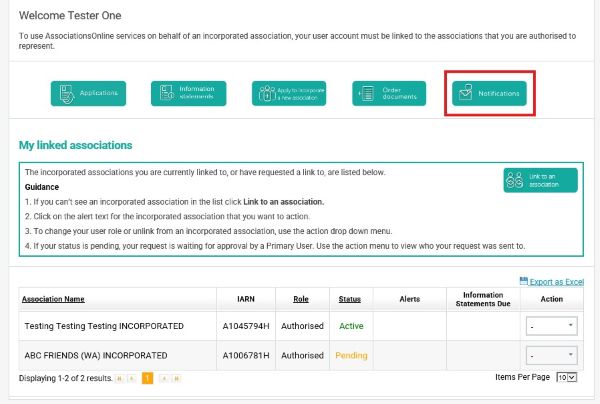
Task: Open Action dropdown for ABC FRIENDS (WA) INCORPORATED
Action: [551, 355]
